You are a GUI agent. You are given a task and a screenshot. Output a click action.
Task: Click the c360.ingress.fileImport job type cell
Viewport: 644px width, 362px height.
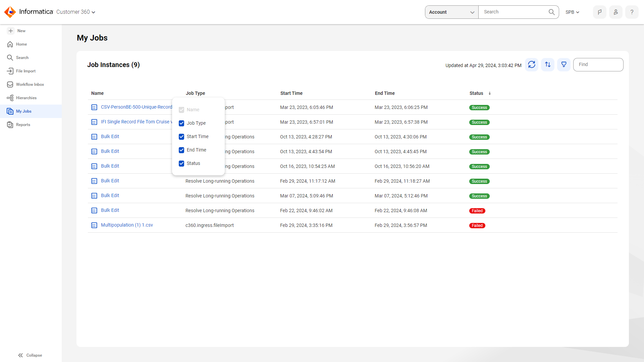coord(210,225)
